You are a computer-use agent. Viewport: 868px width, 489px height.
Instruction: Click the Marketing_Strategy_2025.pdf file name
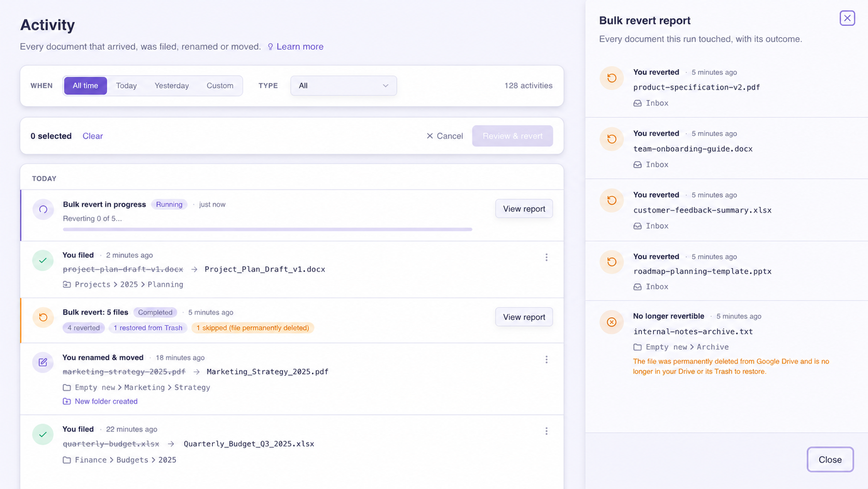(267, 372)
